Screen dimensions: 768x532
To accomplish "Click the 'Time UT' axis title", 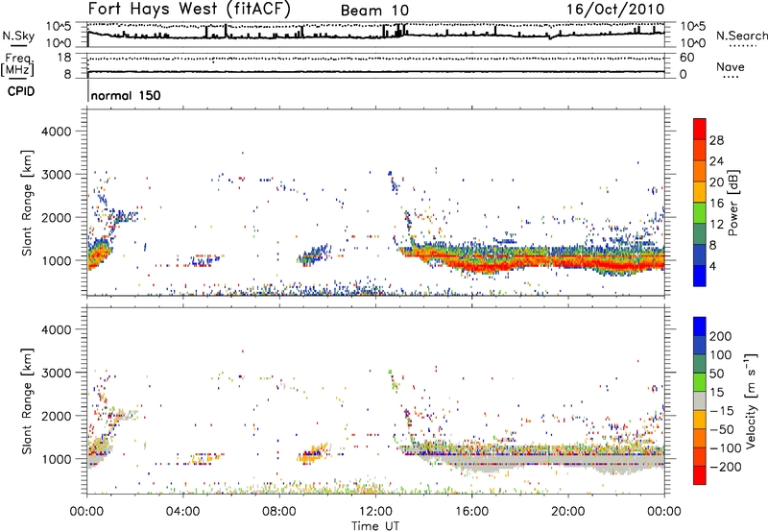I will 375,526.
